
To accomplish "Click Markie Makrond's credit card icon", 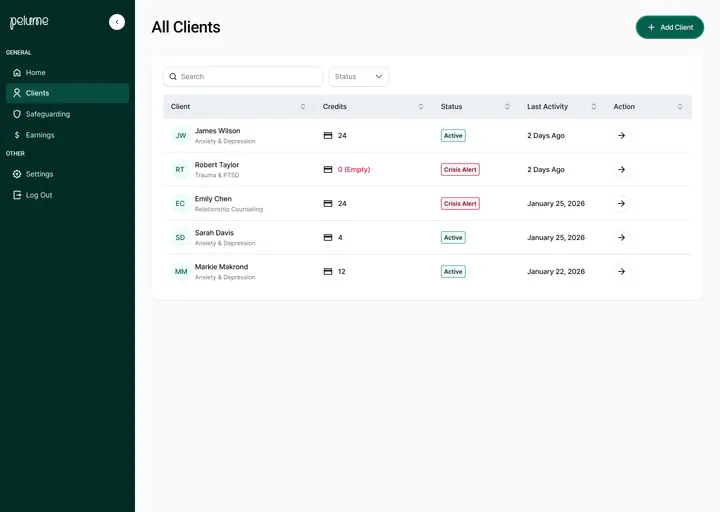I will (328, 271).
